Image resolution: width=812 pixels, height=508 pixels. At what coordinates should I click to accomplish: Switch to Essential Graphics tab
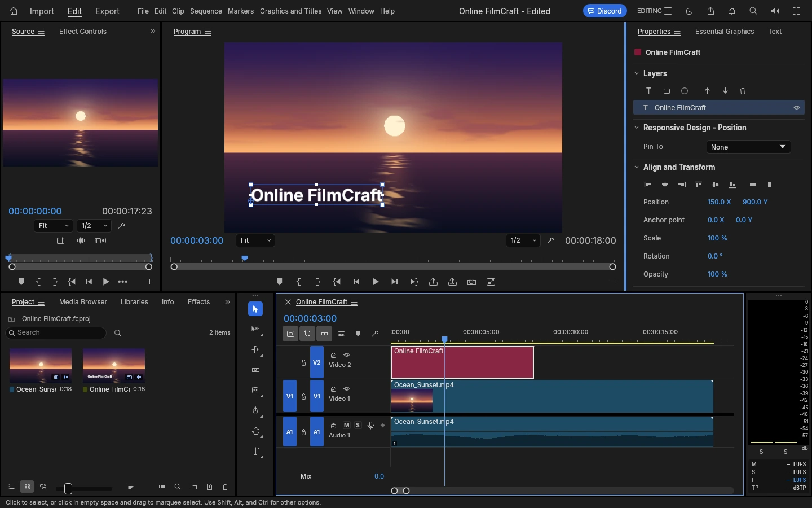pyautogui.click(x=725, y=32)
